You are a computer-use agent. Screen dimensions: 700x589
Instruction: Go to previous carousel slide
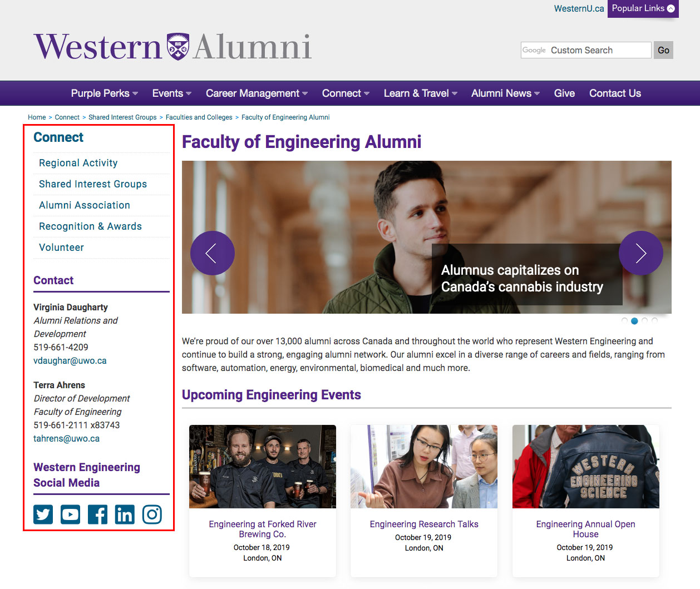click(213, 253)
